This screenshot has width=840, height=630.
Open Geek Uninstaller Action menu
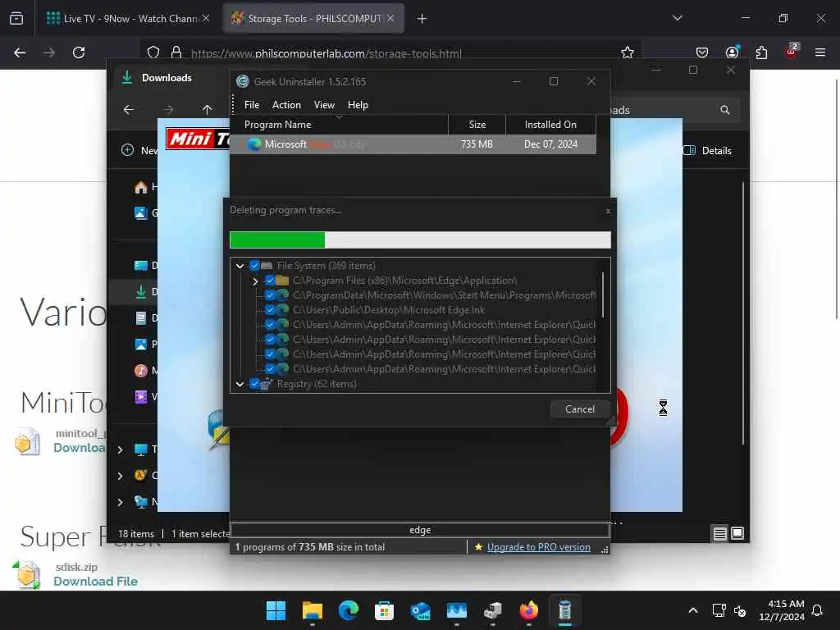coord(286,105)
